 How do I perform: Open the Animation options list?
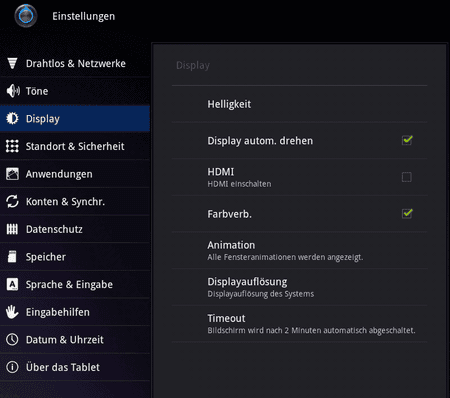point(299,250)
